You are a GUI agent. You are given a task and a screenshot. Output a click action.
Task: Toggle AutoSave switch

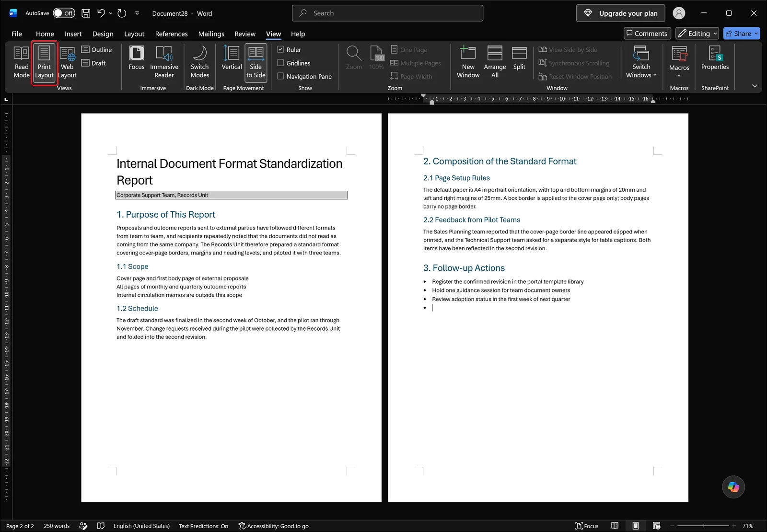[64, 13]
